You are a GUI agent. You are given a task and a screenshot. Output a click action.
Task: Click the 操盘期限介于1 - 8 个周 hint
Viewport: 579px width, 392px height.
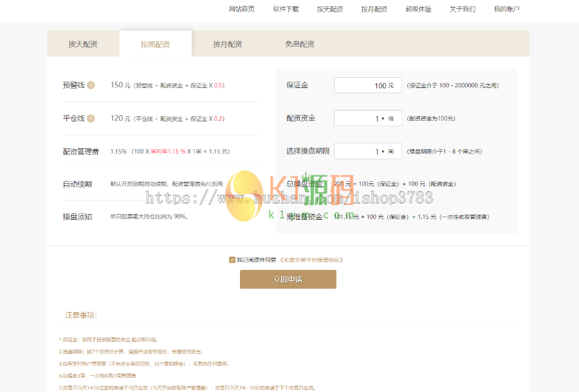coord(444,151)
